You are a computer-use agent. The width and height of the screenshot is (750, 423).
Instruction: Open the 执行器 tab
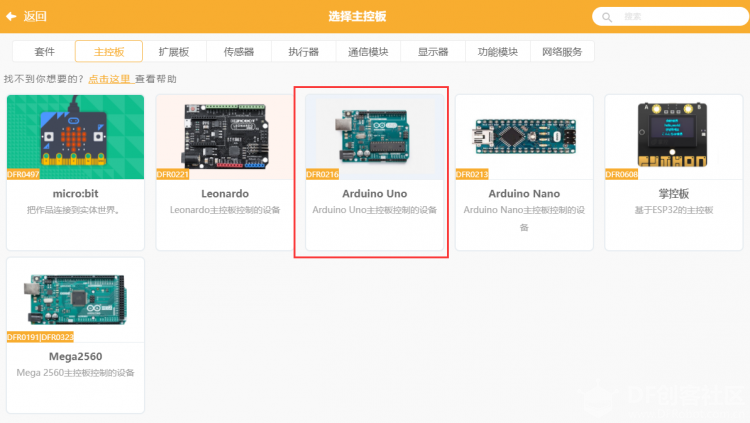(x=303, y=52)
